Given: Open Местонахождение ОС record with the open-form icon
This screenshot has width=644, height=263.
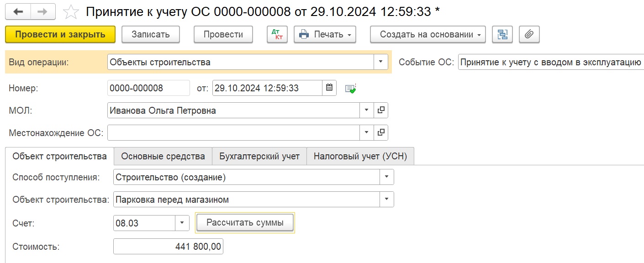Looking at the screenshot, I should [x=381, y=133].
